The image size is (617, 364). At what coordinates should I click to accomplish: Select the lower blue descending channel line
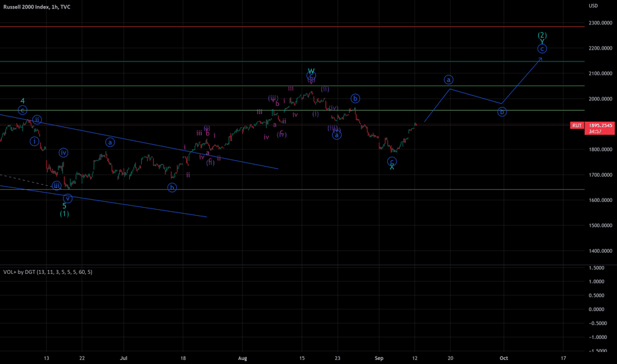(103, 201)
